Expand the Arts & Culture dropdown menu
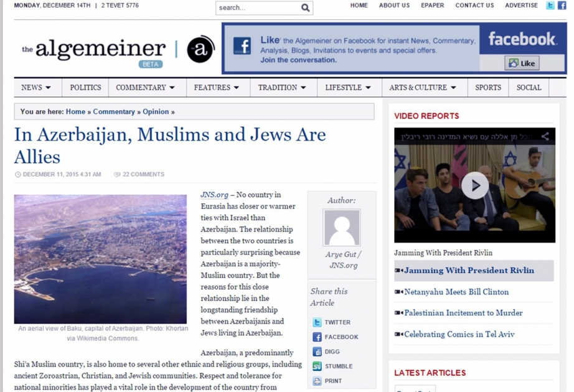 point(425,88)
